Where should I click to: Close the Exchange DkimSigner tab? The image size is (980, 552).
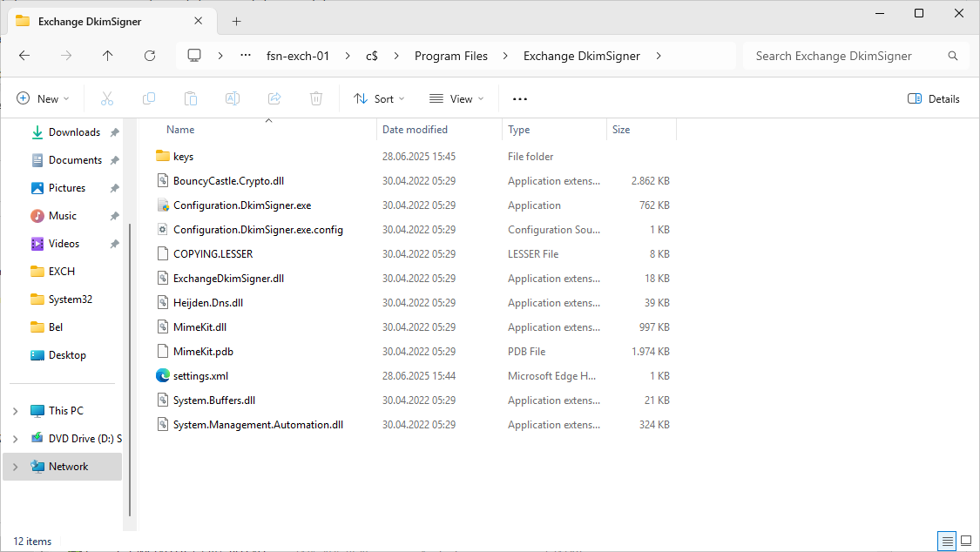[x=198, y=21]
